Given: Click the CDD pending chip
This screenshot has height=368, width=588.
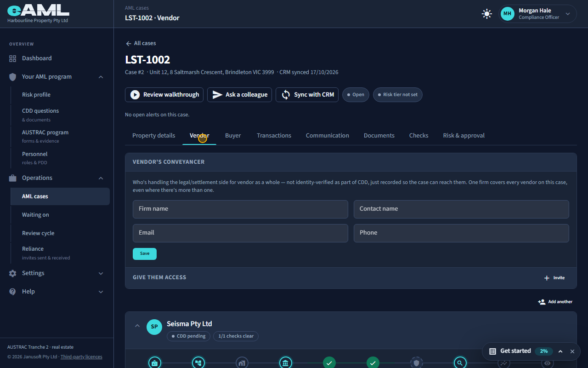Looking at the screenshot, I should click(x=188, y=336).
